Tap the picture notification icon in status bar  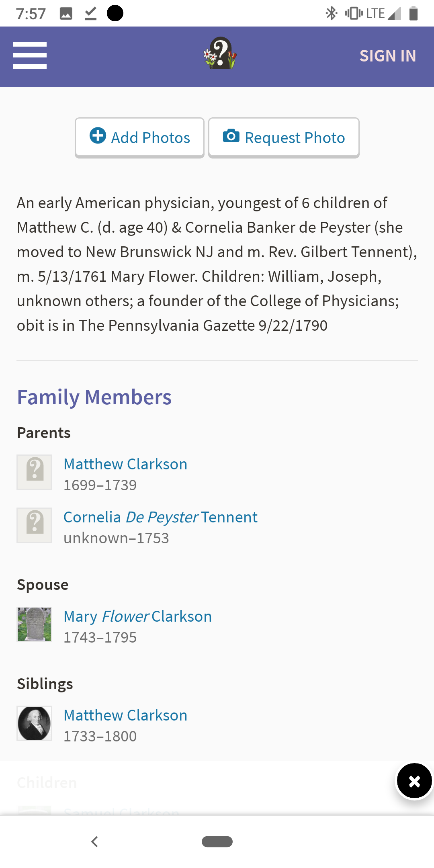(x=66, y=13)
